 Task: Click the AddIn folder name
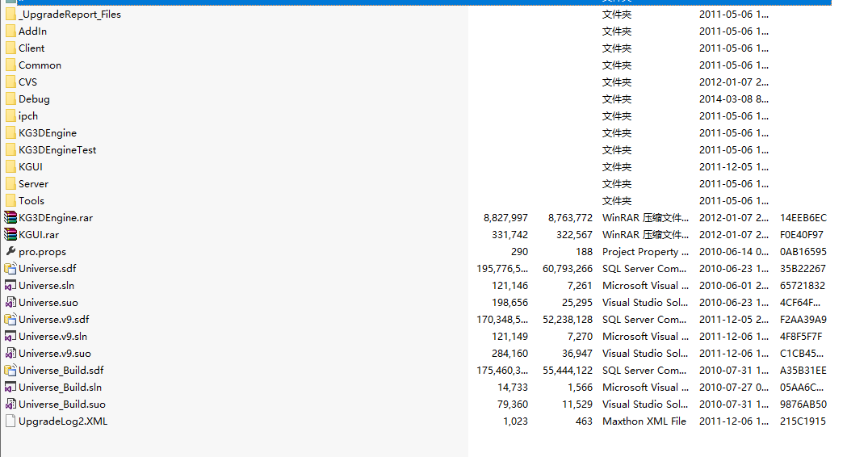click(x=32, y=31)
